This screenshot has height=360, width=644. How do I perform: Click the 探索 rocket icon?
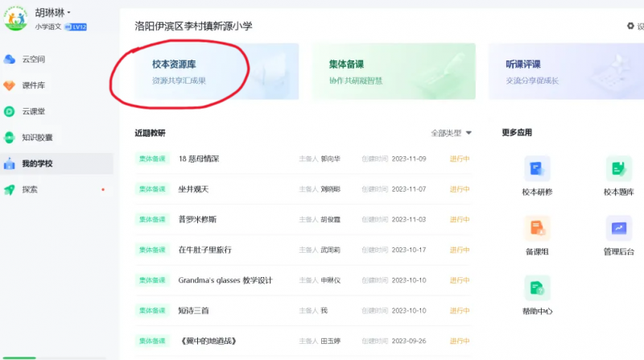[10, 189]
